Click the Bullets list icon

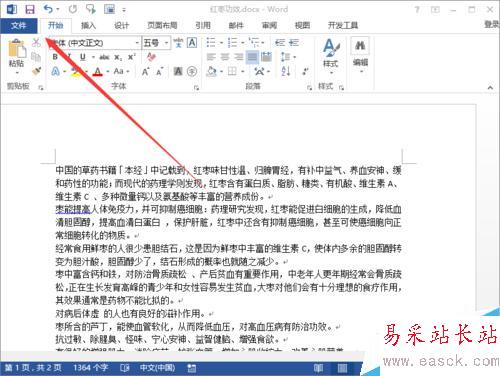tap(211, 43)
